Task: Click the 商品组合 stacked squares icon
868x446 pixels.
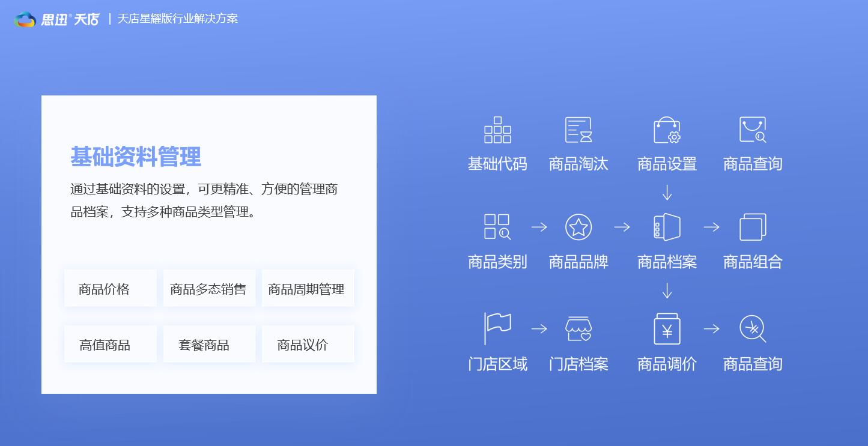Action: coord(753,227)
